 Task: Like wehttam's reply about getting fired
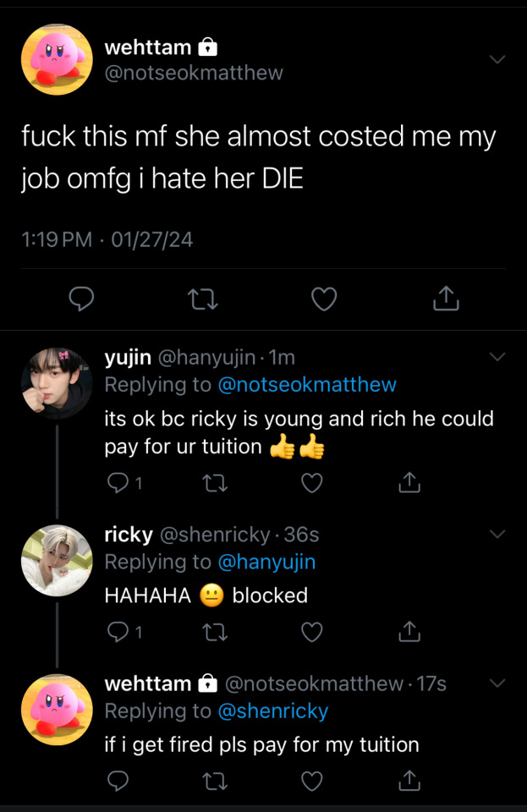click(x=313, y=780)
